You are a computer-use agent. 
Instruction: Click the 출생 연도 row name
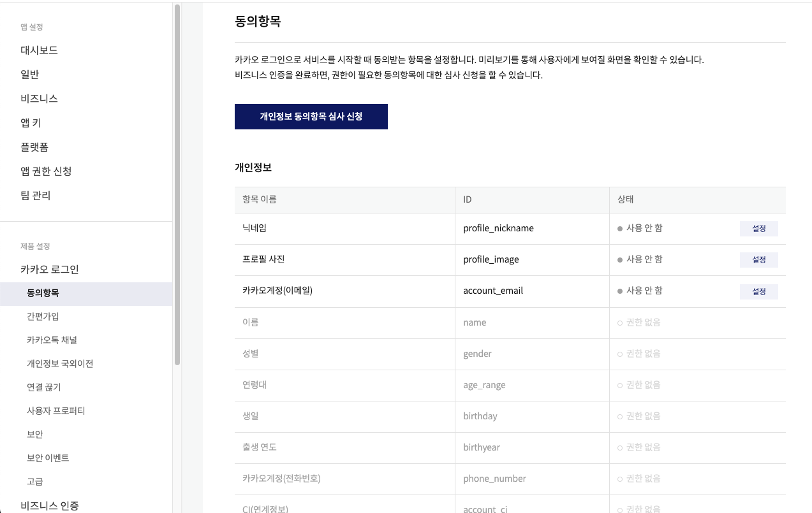point(260,447)
